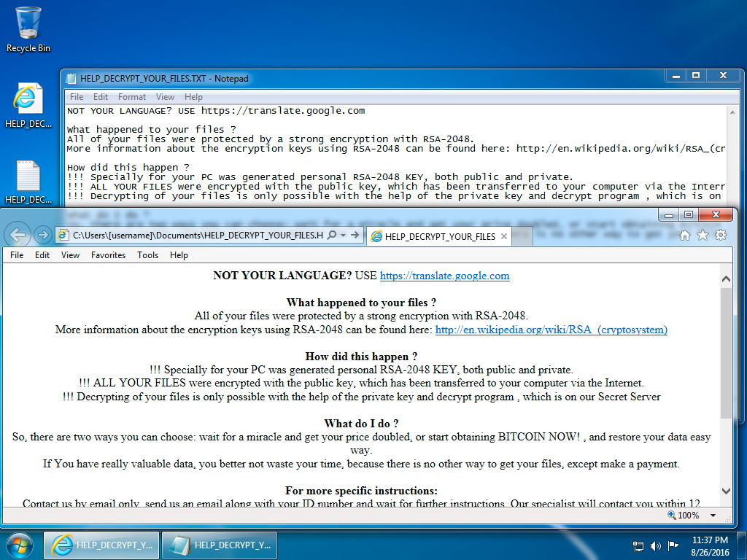Click the Action Center flag tray icon
Image resolution: width=747 pixels, height=560 pixels.
pyautogui.click(x=670, y=545)
